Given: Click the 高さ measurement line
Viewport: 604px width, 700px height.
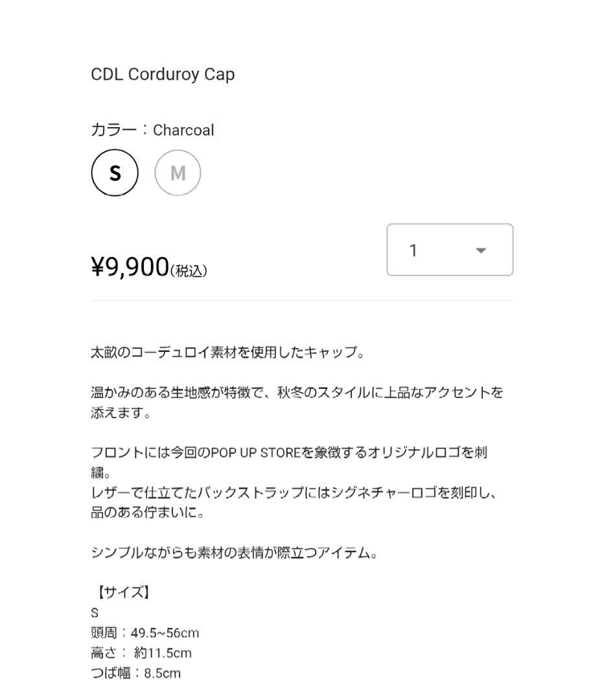Looking at the screenshot, I should pos(139,653).
